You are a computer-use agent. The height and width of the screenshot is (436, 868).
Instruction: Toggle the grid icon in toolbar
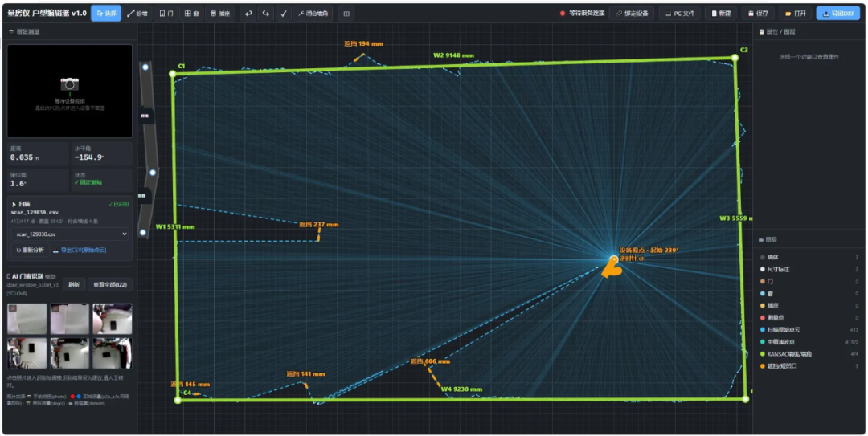(x=346, y=14)
